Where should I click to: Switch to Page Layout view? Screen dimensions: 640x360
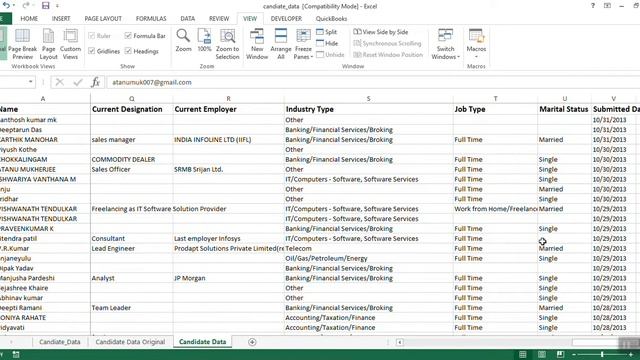tap(49, 44)
